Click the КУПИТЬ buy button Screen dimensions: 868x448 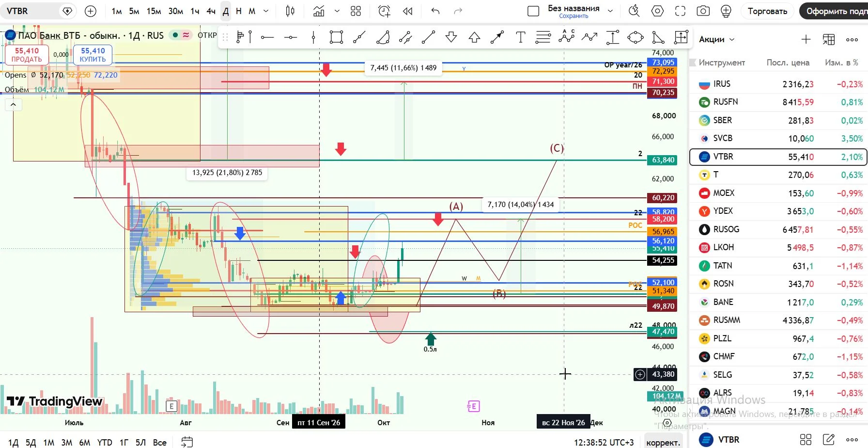point(93,55)
